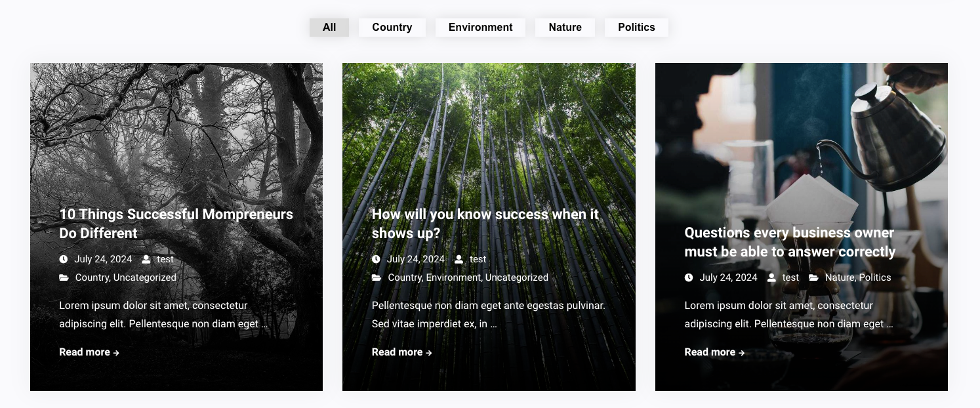
Task: Filter posts by Country
Action: pyautogui.click(x=392, y=28)
